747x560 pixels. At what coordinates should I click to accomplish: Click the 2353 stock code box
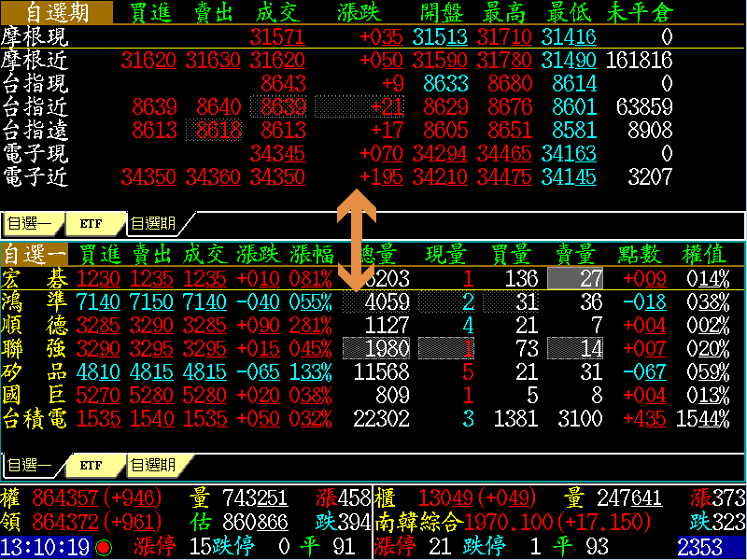[x=711, y=547]
